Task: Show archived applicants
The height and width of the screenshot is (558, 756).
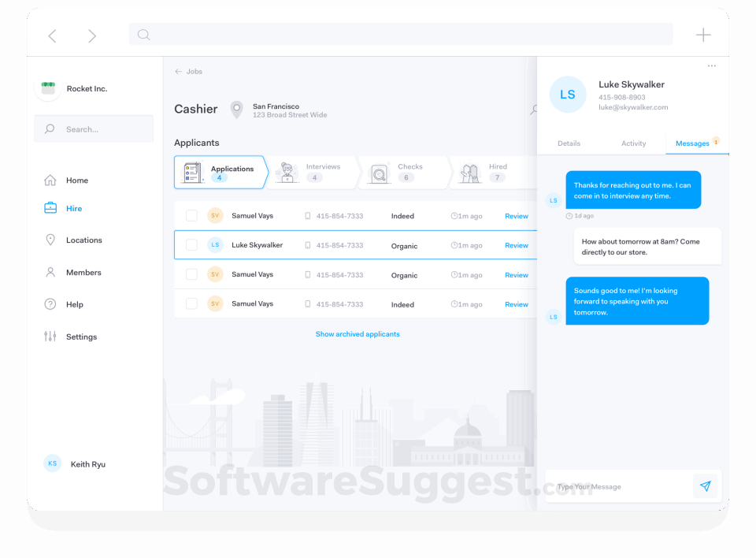Action: tap(358, 333)
